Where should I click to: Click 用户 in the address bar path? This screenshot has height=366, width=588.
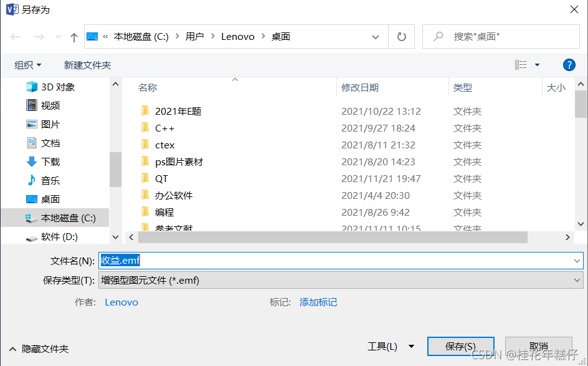pos(194,36)
